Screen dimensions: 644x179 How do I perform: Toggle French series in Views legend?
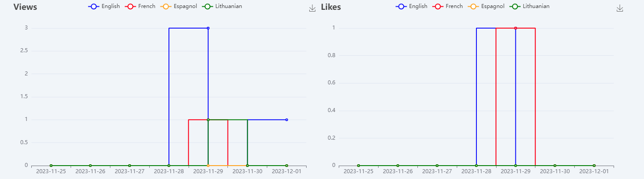pos(140,6)
